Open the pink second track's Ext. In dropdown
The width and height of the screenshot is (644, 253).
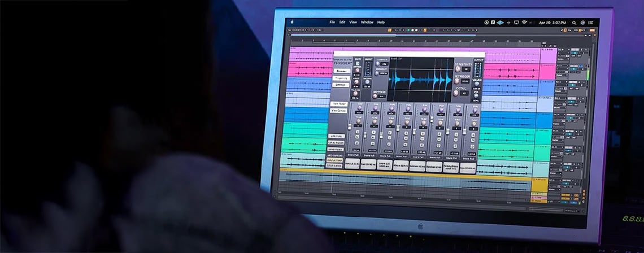[563, 66]
